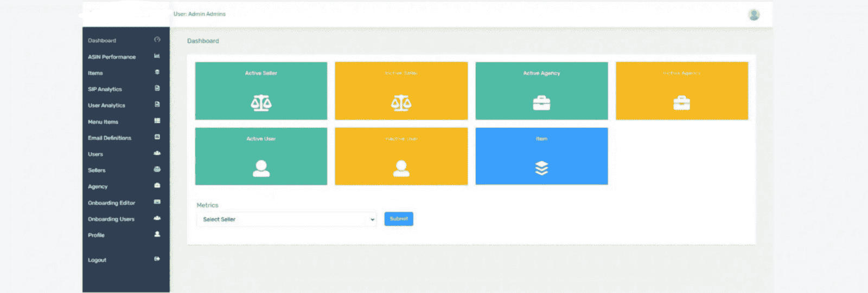The height and width of the screenshot is (293, 868).
Task: Click the scales icon on the yellow seller card
Action: [x=401, y=103]
